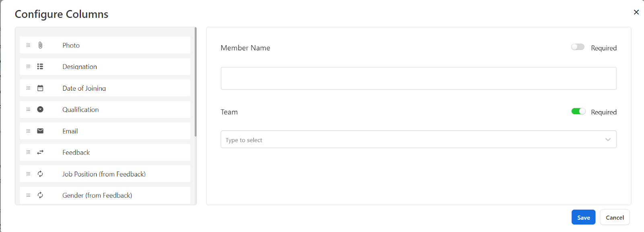Click the calendar icon beside Date of Joining

[40, 88]
